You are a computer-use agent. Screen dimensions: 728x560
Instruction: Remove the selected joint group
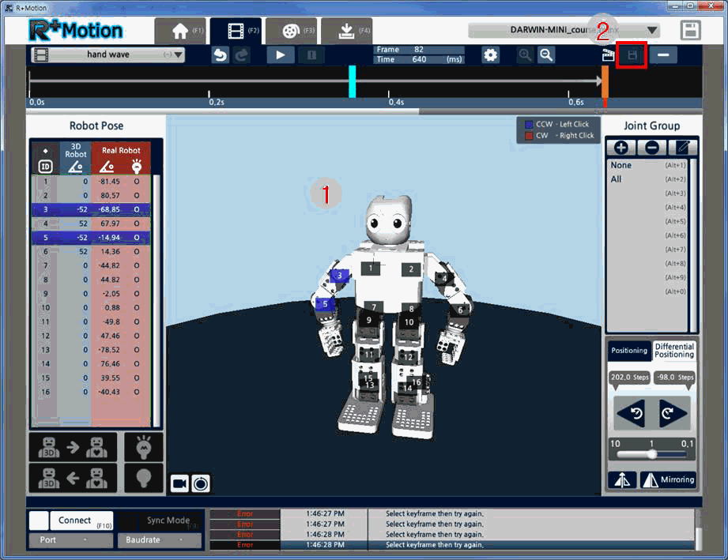652,148
